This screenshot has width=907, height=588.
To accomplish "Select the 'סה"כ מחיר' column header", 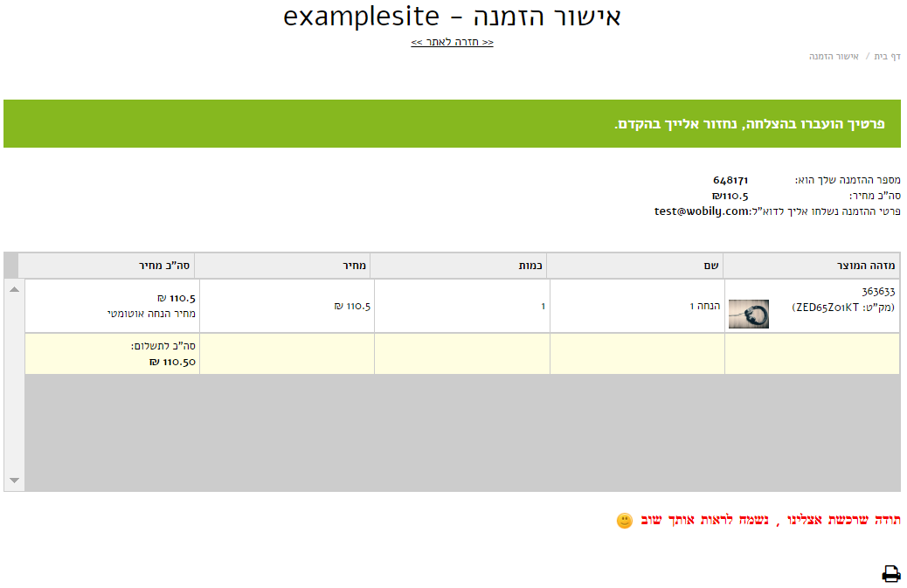I will point(107,266).
